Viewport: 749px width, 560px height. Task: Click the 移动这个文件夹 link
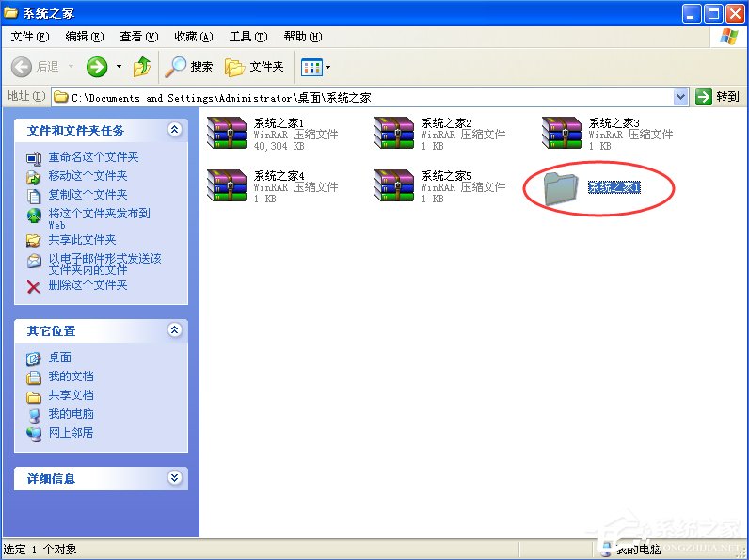(x=88, y=176)
